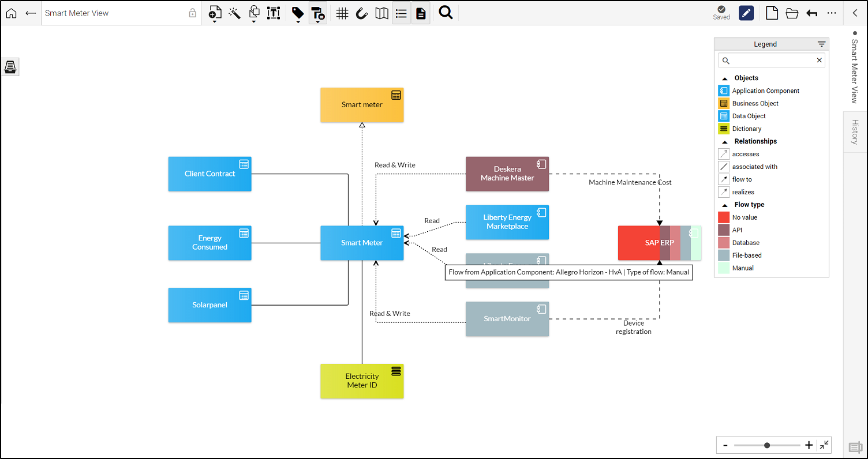Select the Electricity Meter ID dictionary
The width and height of the screenshot is (868, 459).
click(362, 381)
